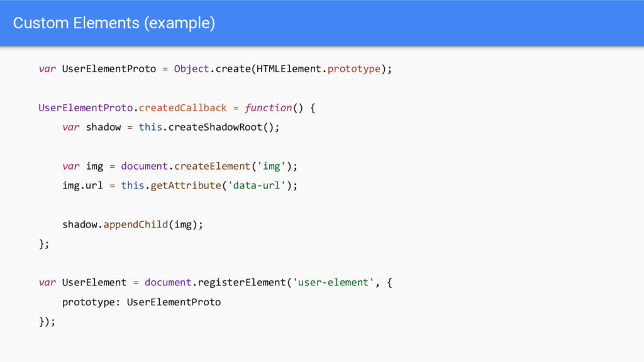Click the green 'img' string literal
Image resolution: width=644 pixels, height=362 pixels.
coord(271,166)
